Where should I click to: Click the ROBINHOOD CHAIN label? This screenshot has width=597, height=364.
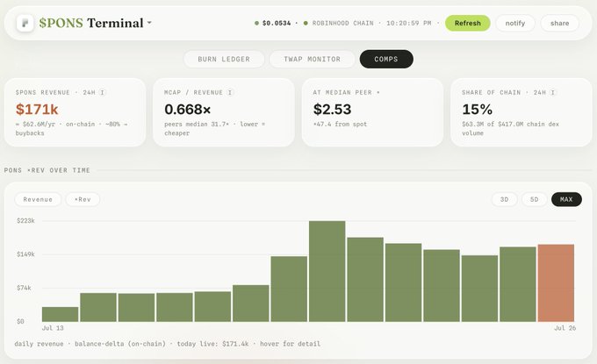(x=343, y=23)
